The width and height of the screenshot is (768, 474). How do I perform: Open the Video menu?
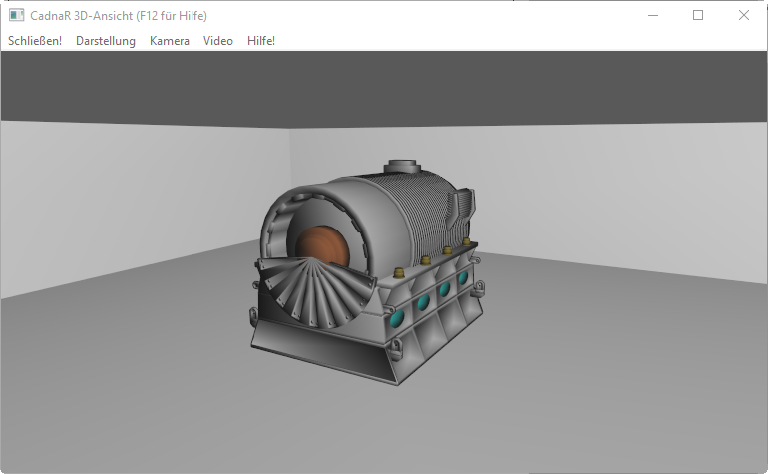(x=217, y=41)
